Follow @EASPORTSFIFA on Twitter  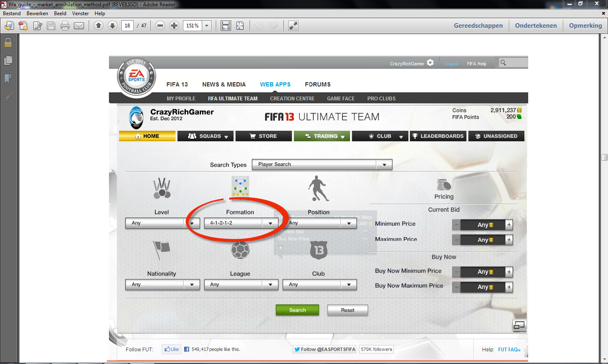pyautogui.click(x=325, y=349)
